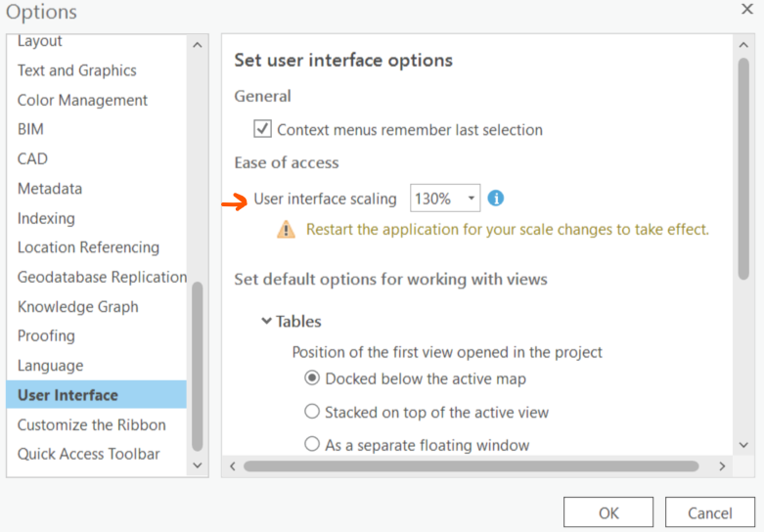Open Location Referencing options
The width and height of the screenshot is (764, 532).
coord(88,247)
